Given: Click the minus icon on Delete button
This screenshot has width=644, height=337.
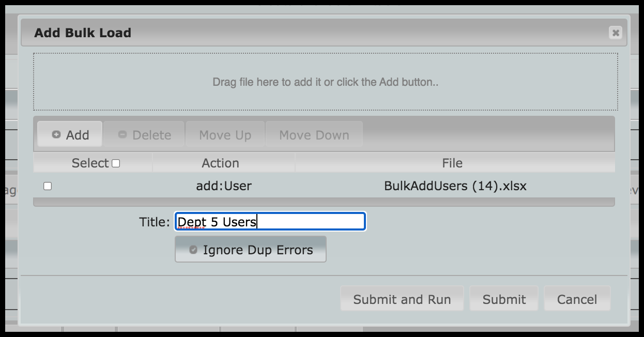Looking at the screenshot, I should [122, 134].
